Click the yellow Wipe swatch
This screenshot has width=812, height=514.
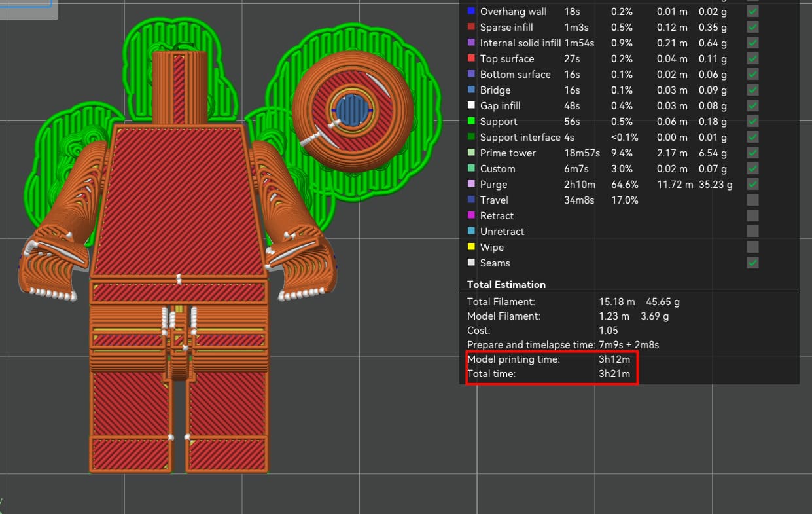click(471, 247)
